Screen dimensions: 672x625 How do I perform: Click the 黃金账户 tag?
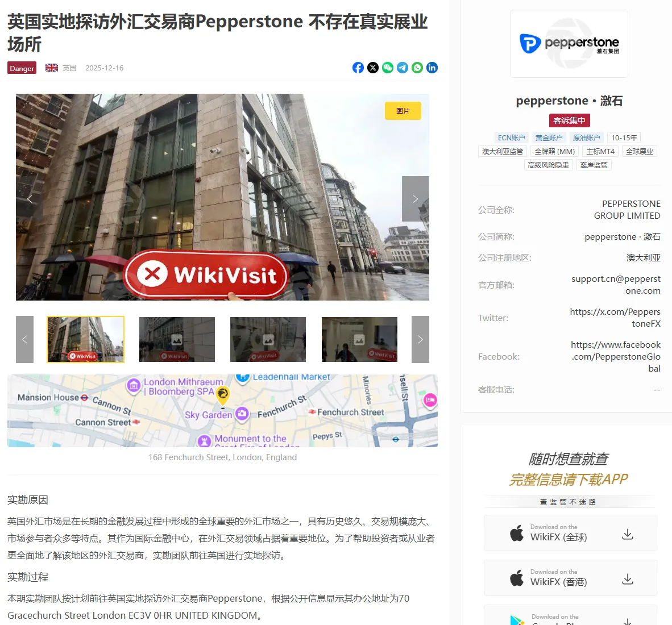tap(549, 137)
